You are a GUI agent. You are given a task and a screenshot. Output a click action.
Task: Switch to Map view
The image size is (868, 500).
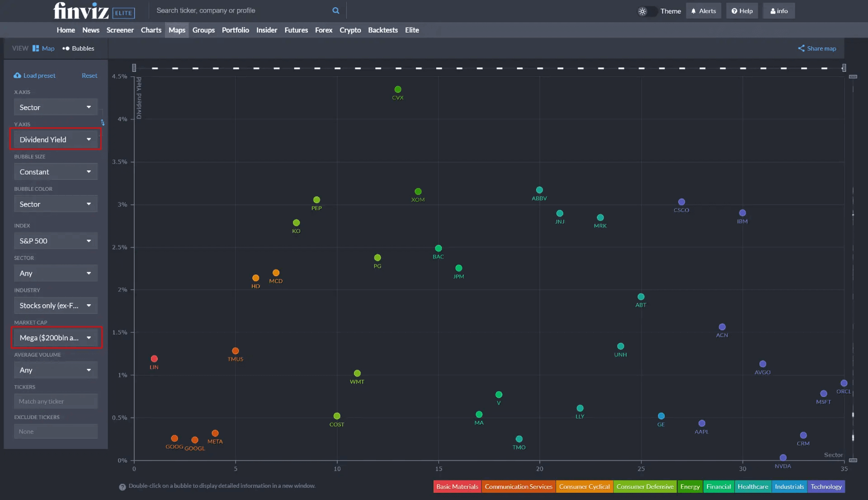click(43, 48)
